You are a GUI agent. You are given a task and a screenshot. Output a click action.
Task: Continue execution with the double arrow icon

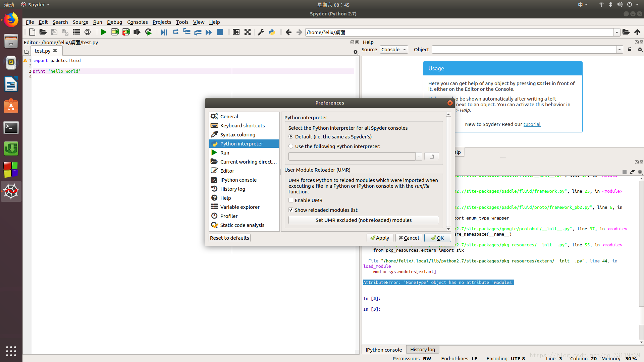pyautogui.click(x=209, y=32)
